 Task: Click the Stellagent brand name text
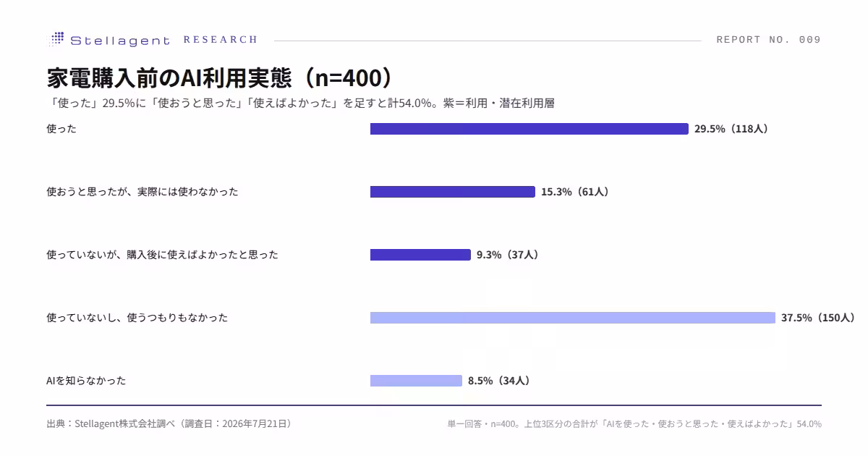pyautogui.click(x=120, y=41)
